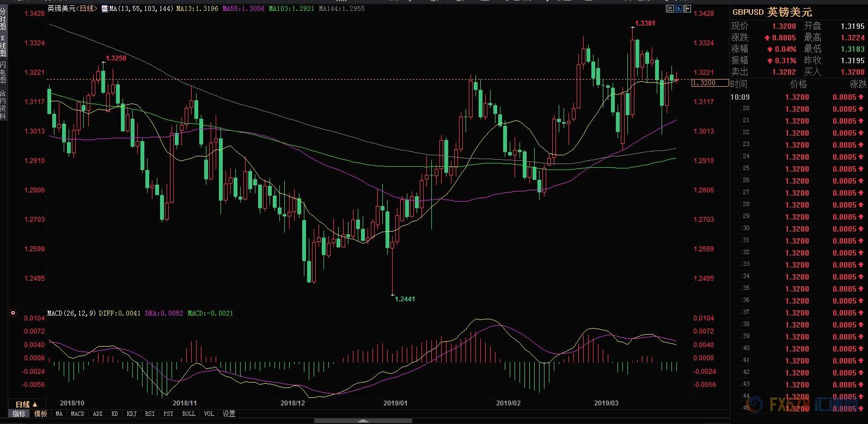Viewport: 868px width, 424px height.
Task: Choose the BOLL indicator button
Action: 188,414
